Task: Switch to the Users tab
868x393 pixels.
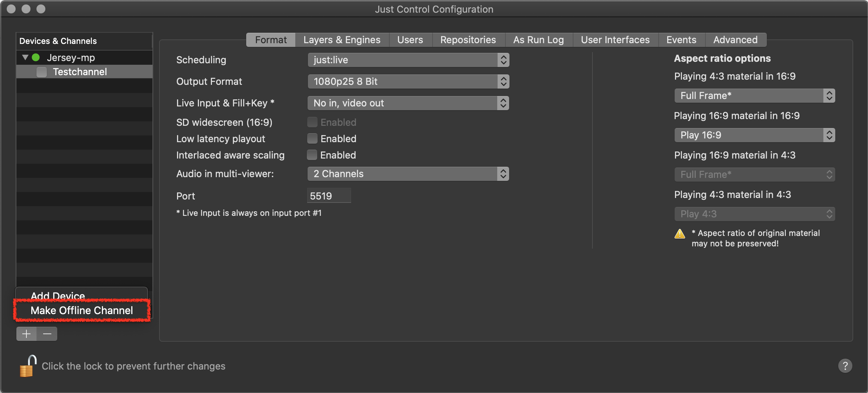Action: 410,40
